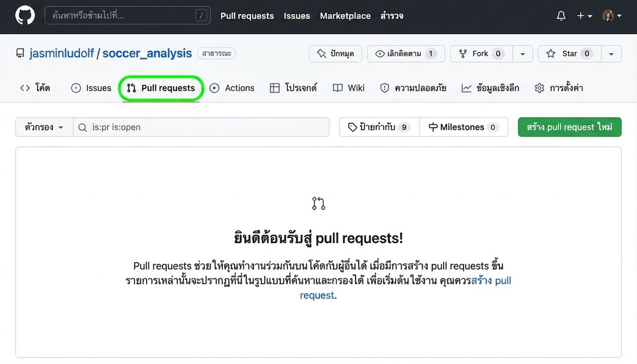The height and width of the screenshot is (364, 637).
Task: Star the repository
Action: point(569,54)
